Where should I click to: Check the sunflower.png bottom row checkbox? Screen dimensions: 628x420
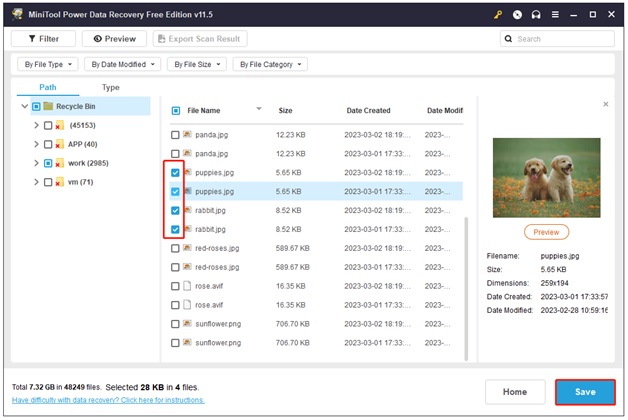(176, 343)
